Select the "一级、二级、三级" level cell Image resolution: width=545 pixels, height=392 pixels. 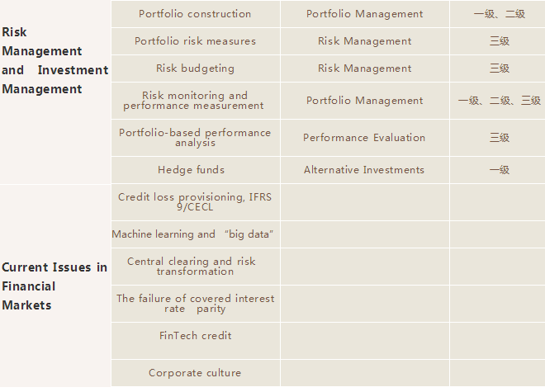tap(499, 101)
